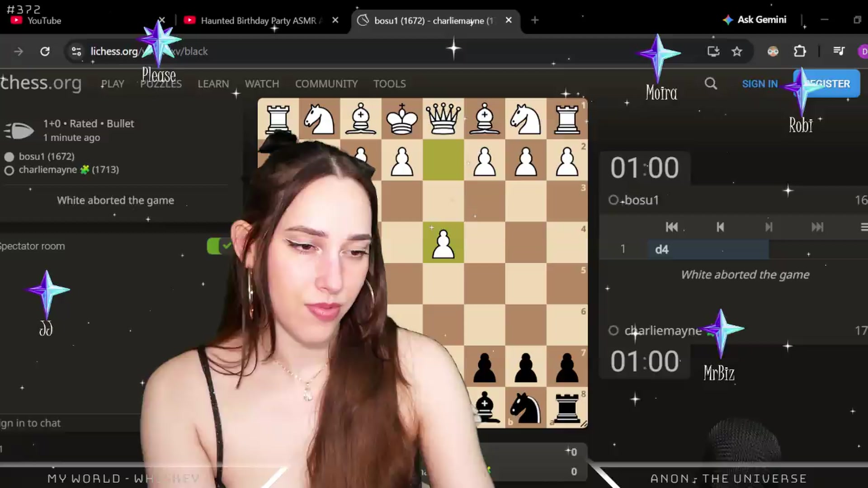Click the white rook in top-left corner
Screen dimensions: 868x488
(278, 119)
